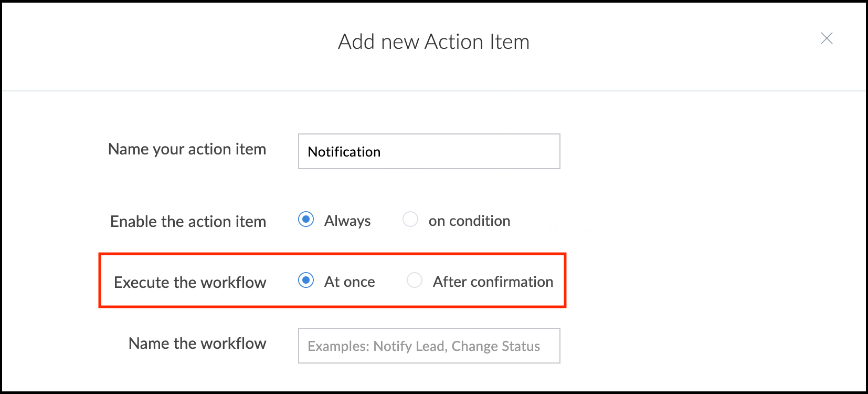Click the Enable the action item label
The image size is (868, 394).
pyautogui.click(x=188, y=221)
